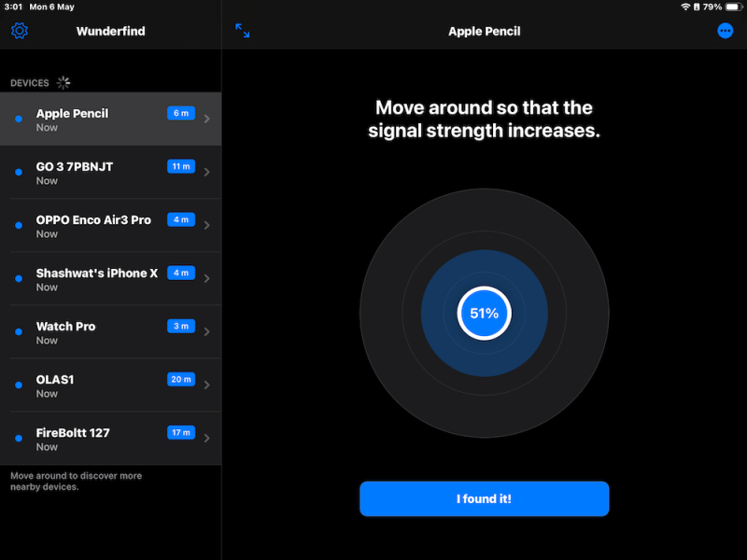Screen dimensions: 747x560
Task: Click 'Now' under OLAS1
Action: pos(47,394)
